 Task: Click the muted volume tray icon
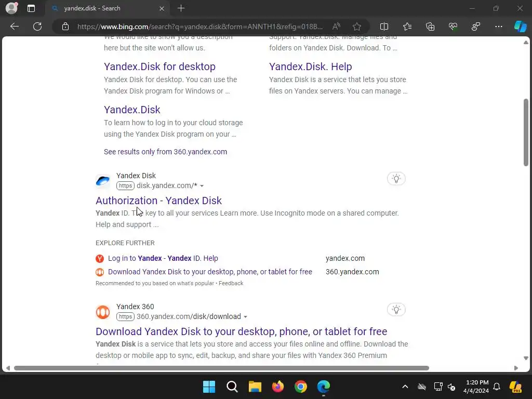[451, 387]
